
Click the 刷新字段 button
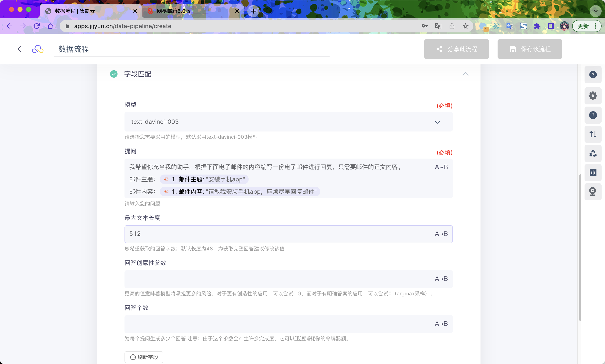click(x=144, y=357)
